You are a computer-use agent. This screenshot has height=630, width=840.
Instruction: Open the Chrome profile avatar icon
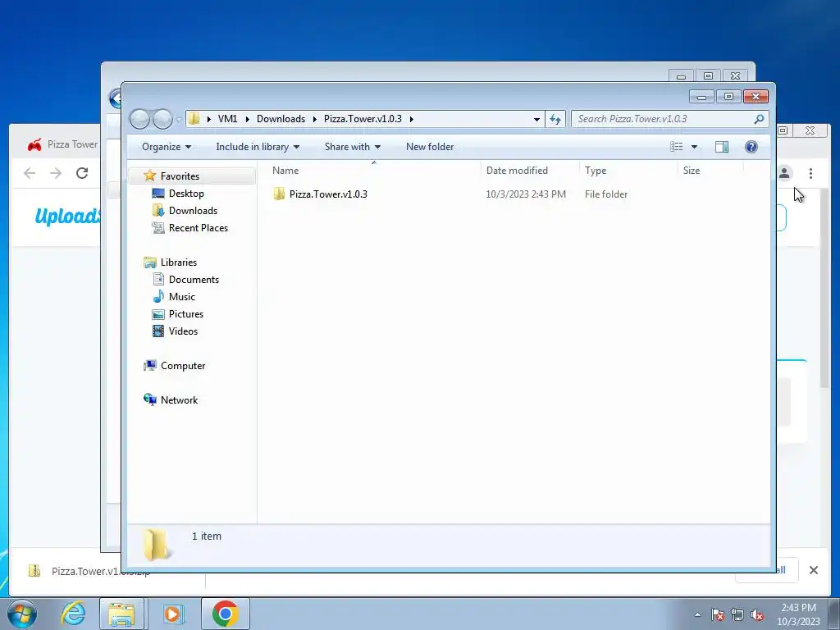[785, 173]
